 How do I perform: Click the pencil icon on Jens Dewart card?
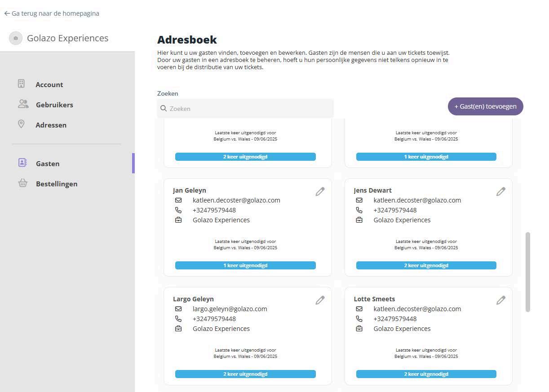[x=500, y=192]
